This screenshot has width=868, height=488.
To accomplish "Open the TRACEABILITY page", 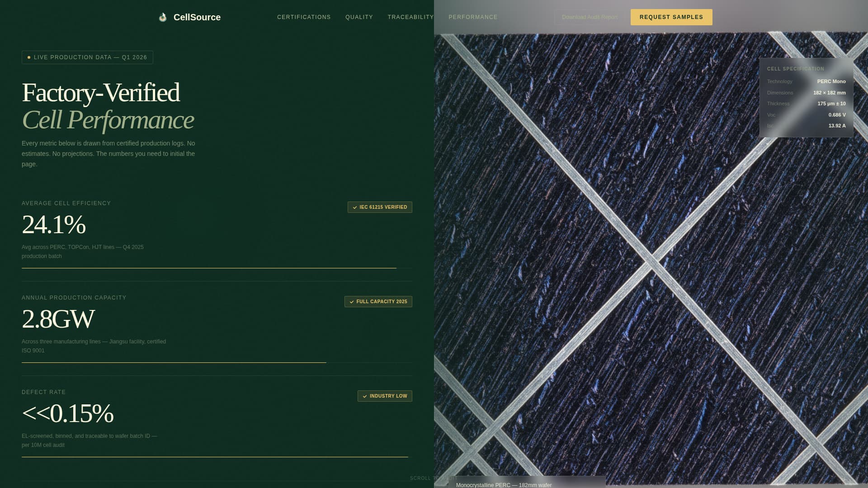I will click(x=410, y=17).
